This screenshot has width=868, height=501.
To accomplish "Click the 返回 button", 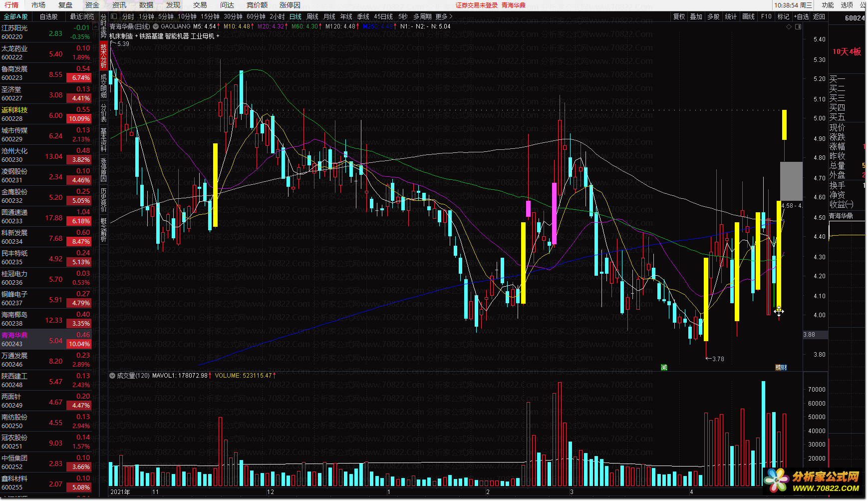I will (x=819, y=16).
